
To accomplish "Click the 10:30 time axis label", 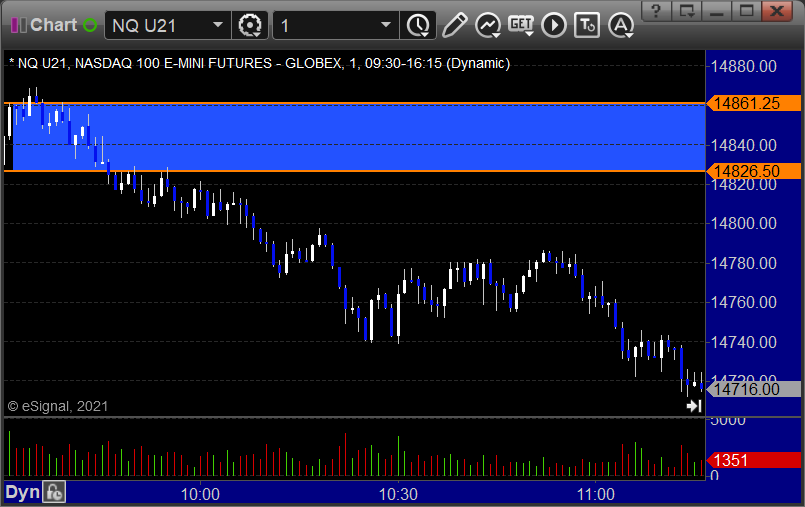I will click(x=398, y=494).
